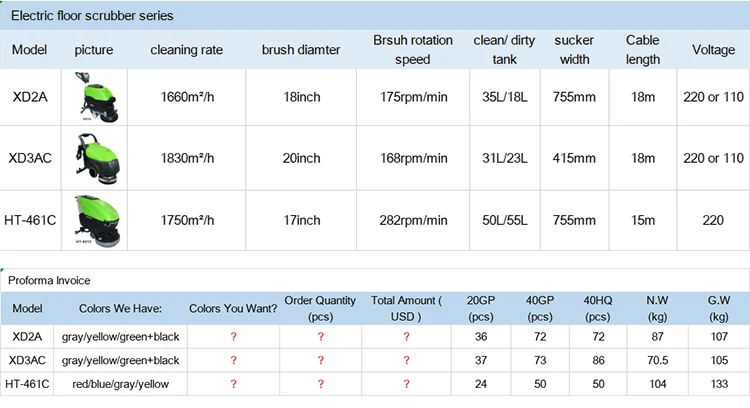Select the XD3AC Order Quantity question mark

click(320, 360)
